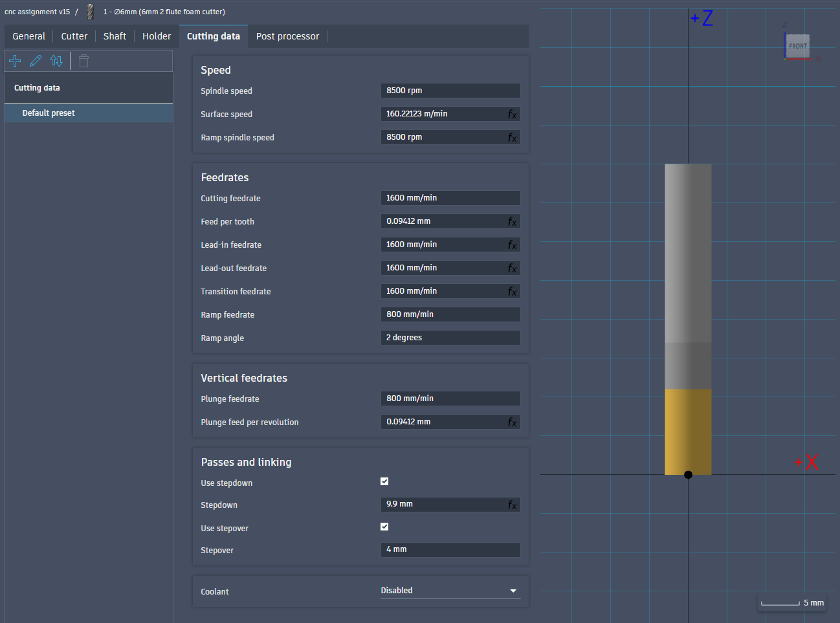Click the cnc assignment v15 breadcrumb

(37, 12)
